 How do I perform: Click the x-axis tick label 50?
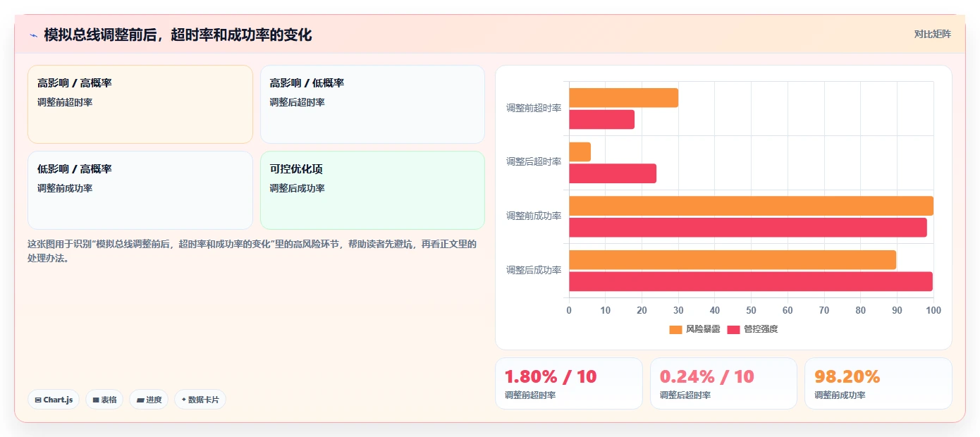tap(751, 311)
